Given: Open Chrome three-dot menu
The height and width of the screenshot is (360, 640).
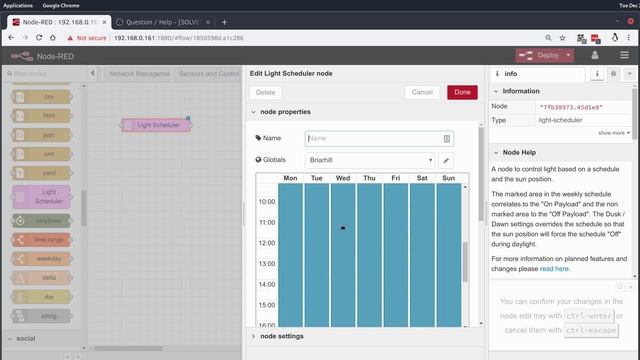Looking at the screenshot, I should click(629, 38).
